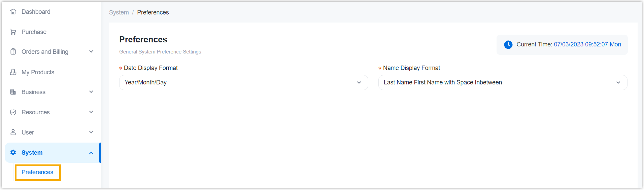This screenshot has width=644, height=190.
Task: Click the Purchase shopping cart icon
Action: (x=13, y=32)
